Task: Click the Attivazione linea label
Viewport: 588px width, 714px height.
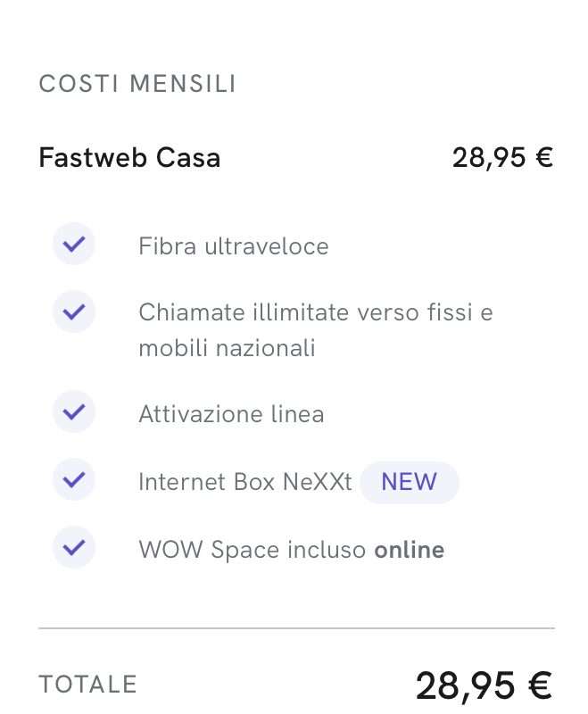Action: point(231,414)
